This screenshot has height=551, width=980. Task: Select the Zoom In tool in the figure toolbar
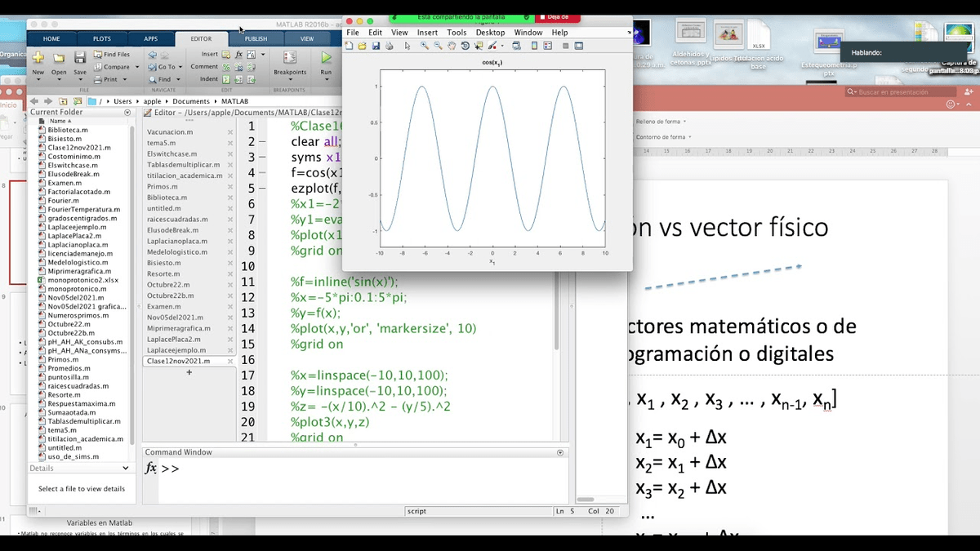pyautogui.click(x=425, y=46)
